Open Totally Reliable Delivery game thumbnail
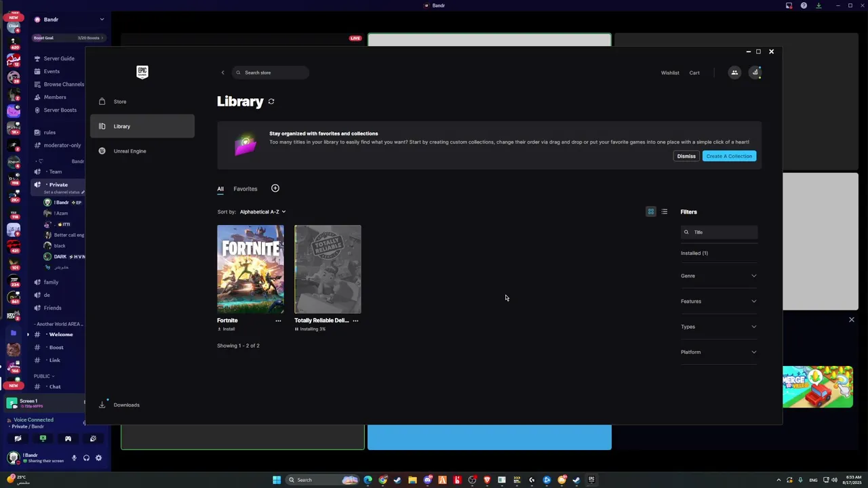 [x=328, y=270]
